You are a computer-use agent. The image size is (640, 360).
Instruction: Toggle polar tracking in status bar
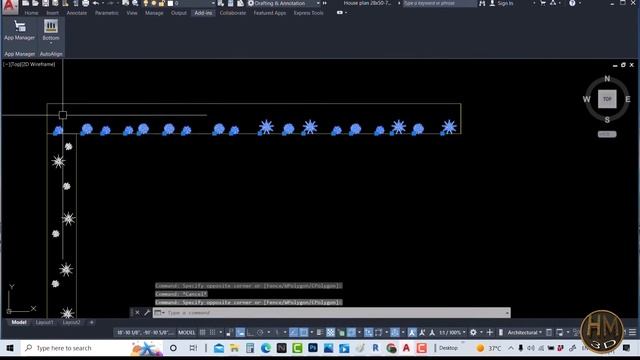[260, 333]
